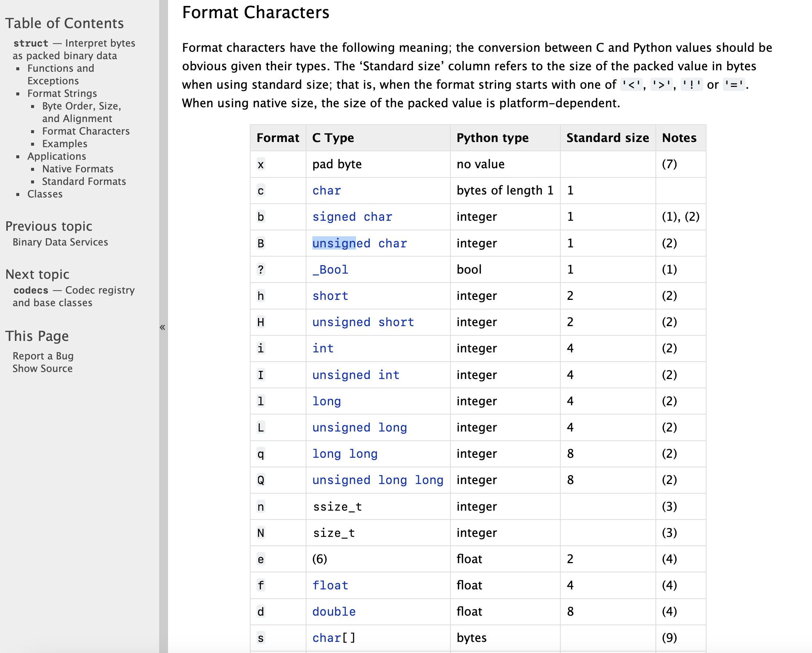
Task: Click Show Source under This Page
Action: coord(43,368)
